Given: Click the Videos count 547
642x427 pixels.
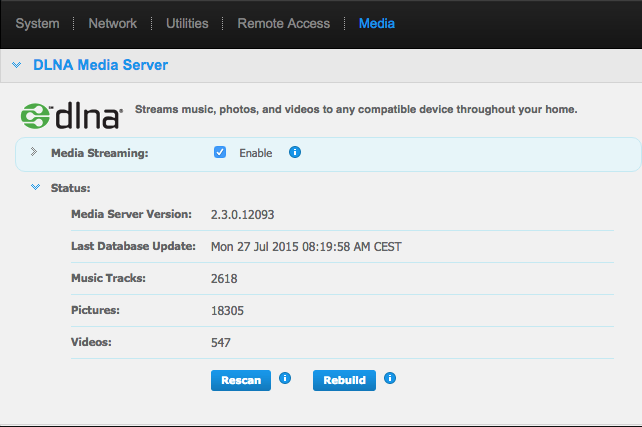Looking at the screenshot, I should click(221, 342).
